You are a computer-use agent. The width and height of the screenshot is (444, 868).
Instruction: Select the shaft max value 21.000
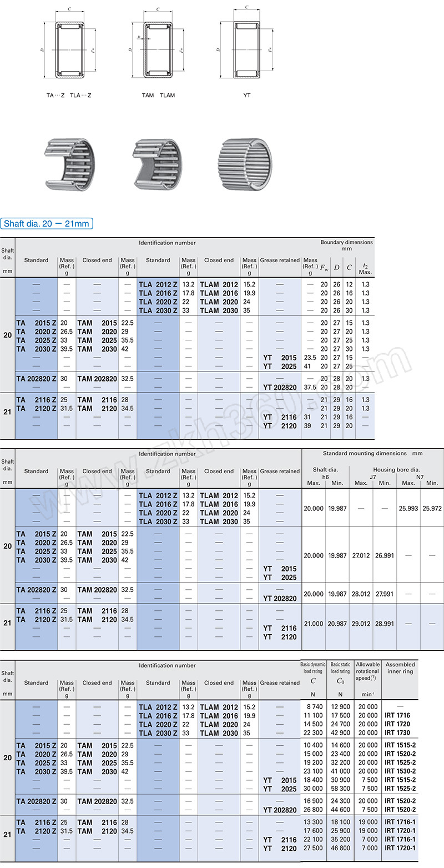point(314,624)
